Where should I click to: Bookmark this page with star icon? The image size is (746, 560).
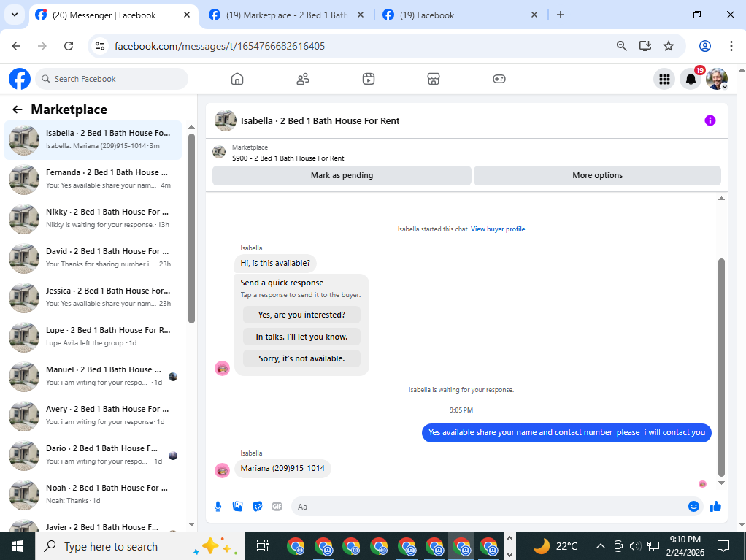669,46
